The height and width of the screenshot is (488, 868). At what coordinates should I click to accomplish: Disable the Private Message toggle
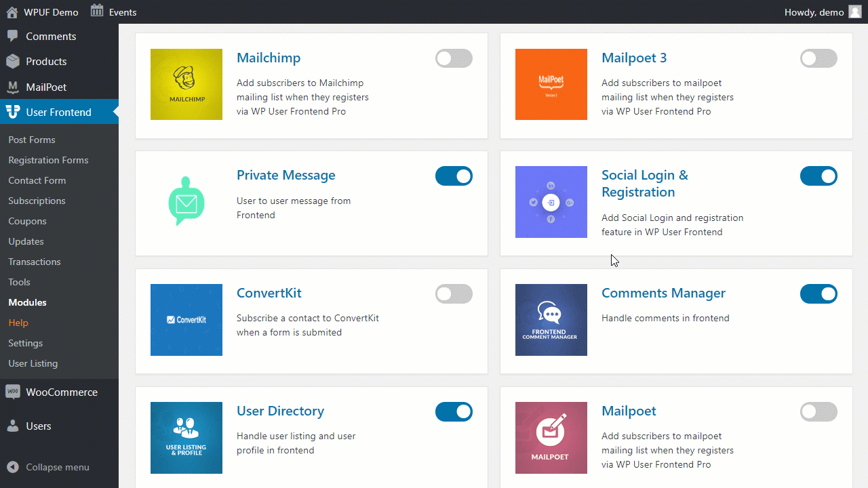(x=454, y=176)
